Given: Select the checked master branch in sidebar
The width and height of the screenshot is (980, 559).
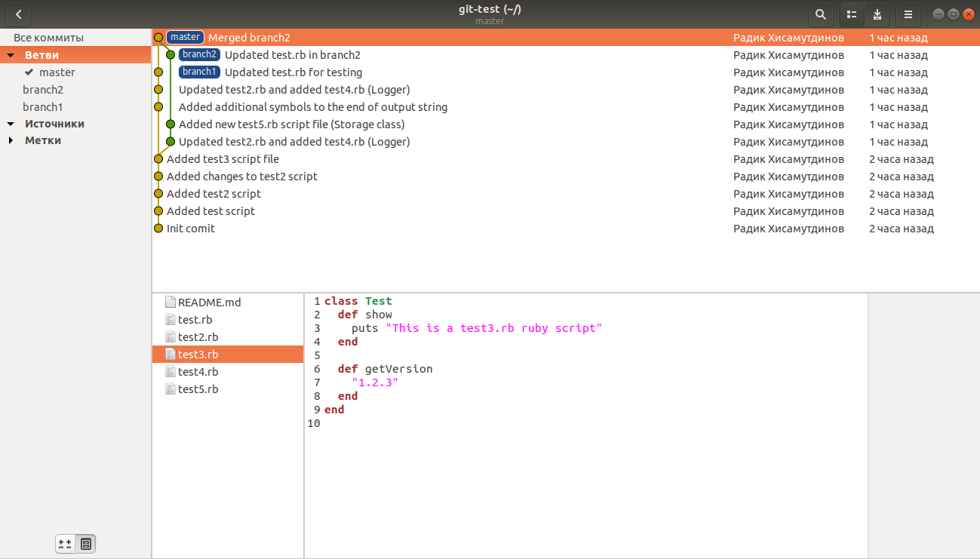Looking at the screenshot, I should coord(57,72).
